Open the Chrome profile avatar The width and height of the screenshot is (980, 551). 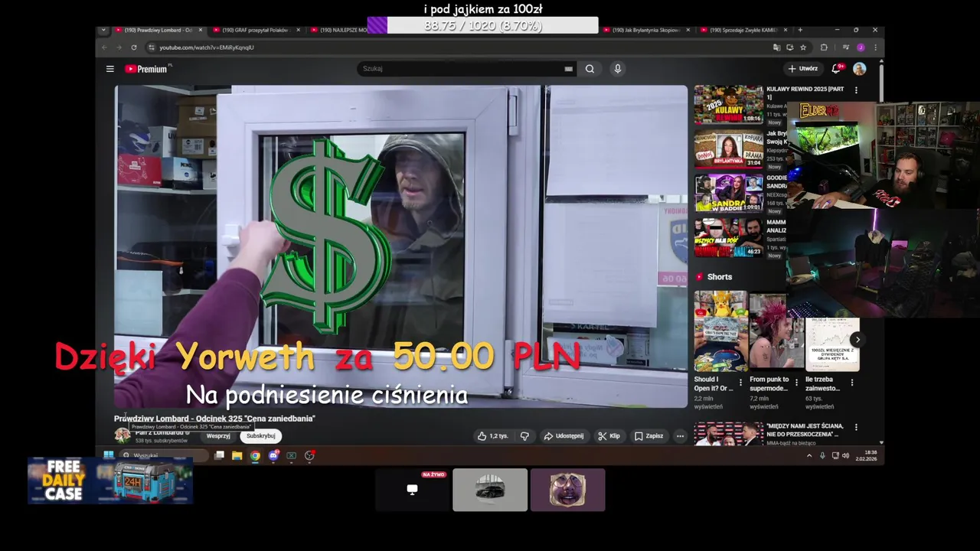click(861, 47)
